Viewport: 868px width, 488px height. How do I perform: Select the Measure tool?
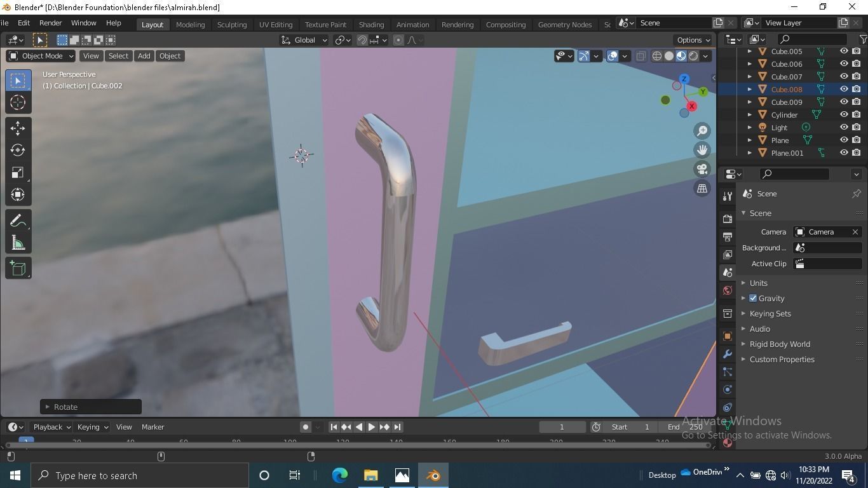tap(18, 243)
